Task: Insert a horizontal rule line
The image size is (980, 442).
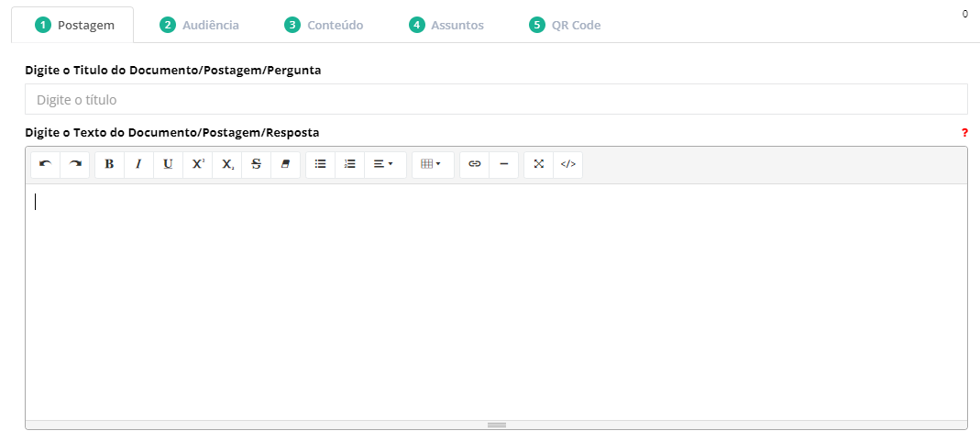Action: pos(503,164)
